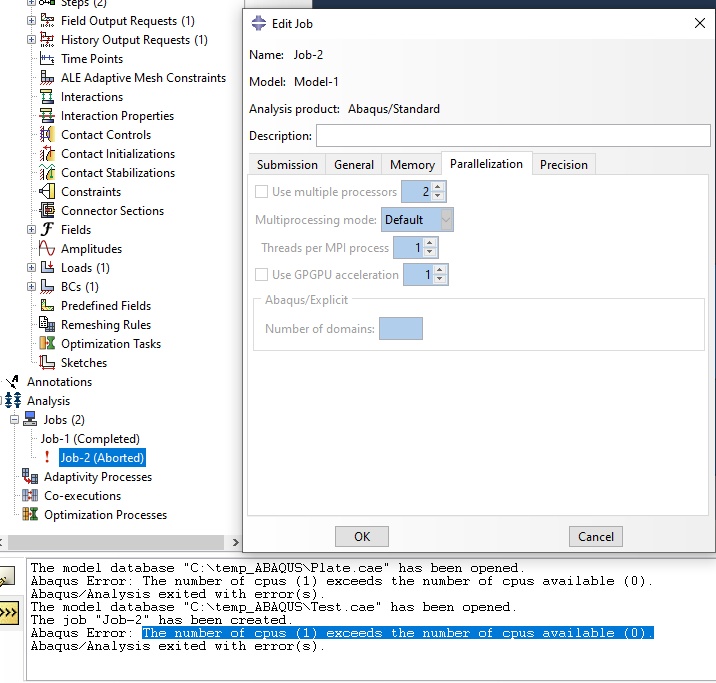The image size is (716, 683).
Task: Click the Contact Initializations icon
Action: [47, 154]
